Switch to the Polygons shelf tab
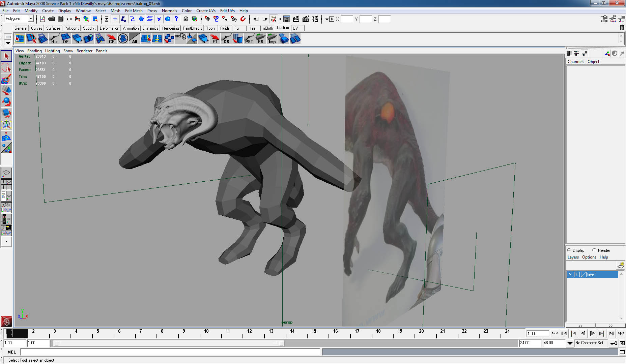This screenshot has height=364, width=626. 72,28
